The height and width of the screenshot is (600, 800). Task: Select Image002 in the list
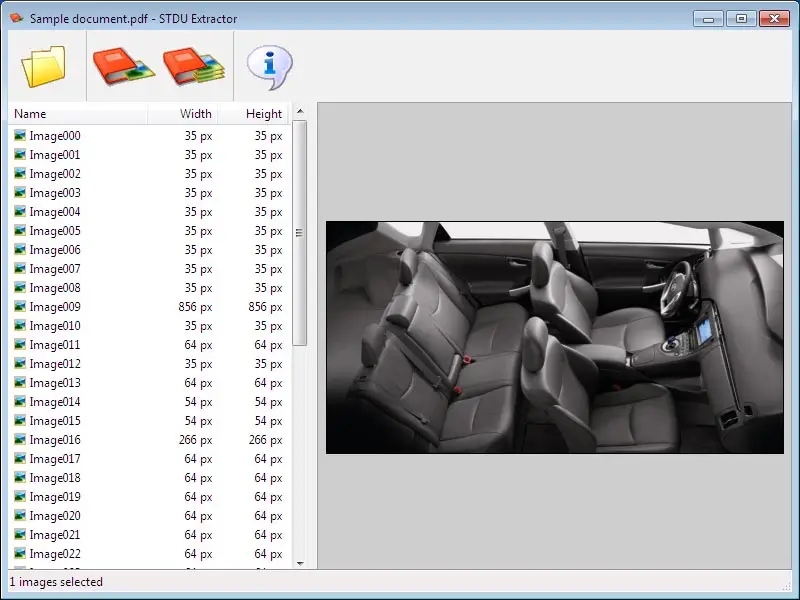pos(149,174)
